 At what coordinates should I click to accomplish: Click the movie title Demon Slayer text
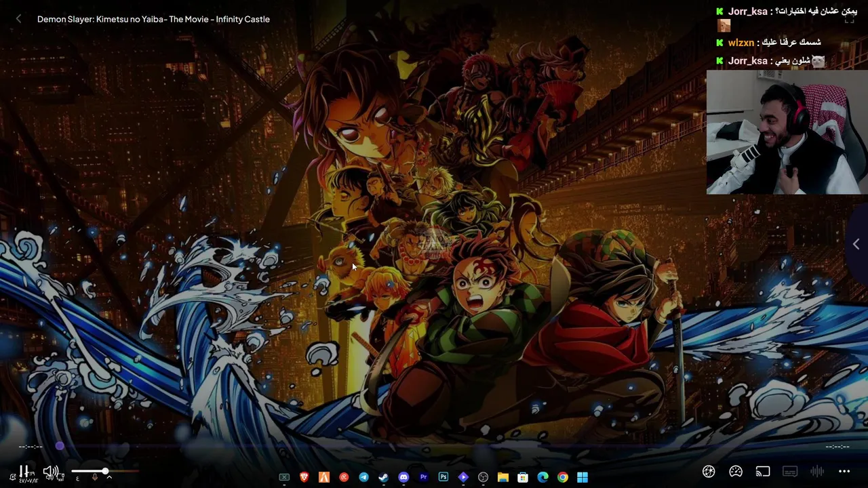click(x=153, y=19)
